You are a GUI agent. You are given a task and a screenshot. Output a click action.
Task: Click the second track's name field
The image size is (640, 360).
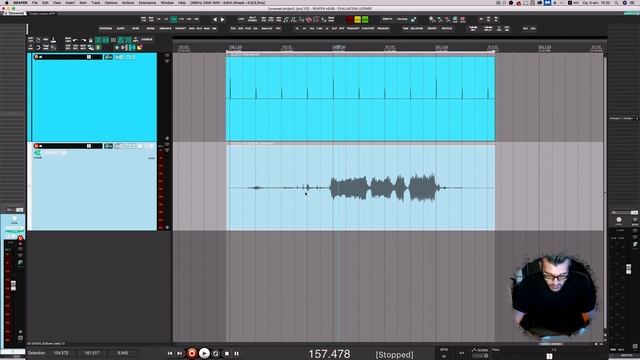pyautogui.click(x=63, y=146)
